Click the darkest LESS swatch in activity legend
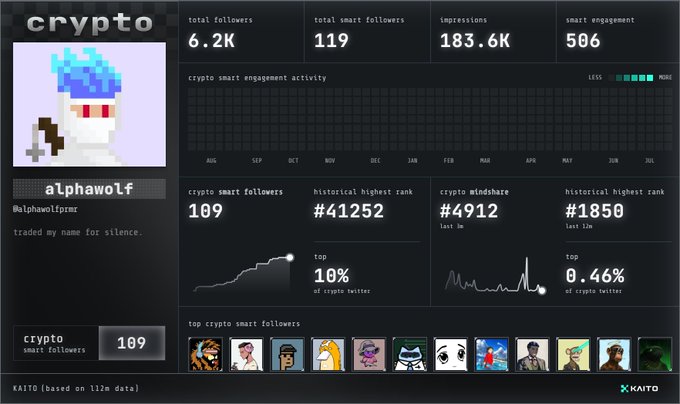Viewport: 680px width, 404px height. (x=611, y=78)
